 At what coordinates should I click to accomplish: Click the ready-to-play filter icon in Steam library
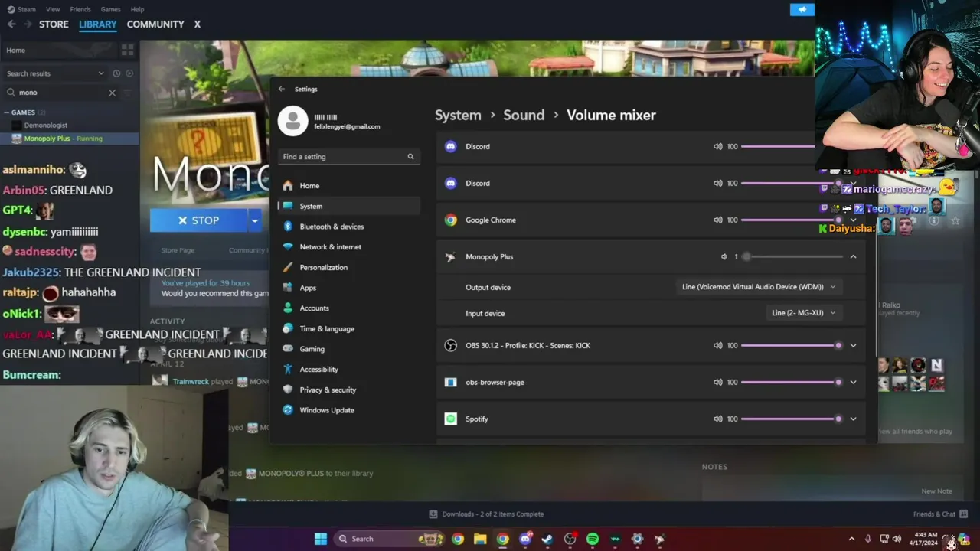pos(129,73)
